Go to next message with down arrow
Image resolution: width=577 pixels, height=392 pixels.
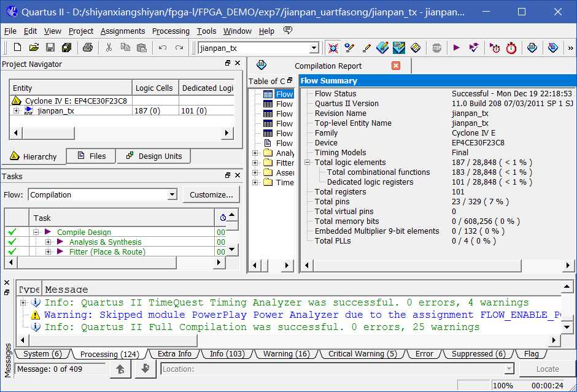point(145,369)
